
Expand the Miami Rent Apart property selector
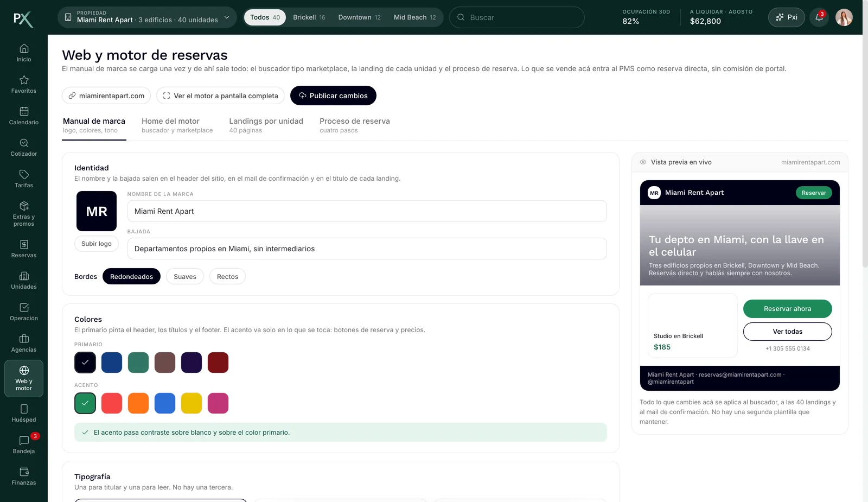[x=147, y=17]
